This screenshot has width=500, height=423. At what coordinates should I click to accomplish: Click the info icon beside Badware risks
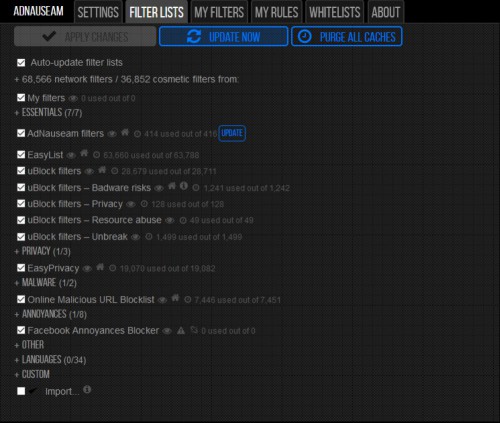(184, 186)
